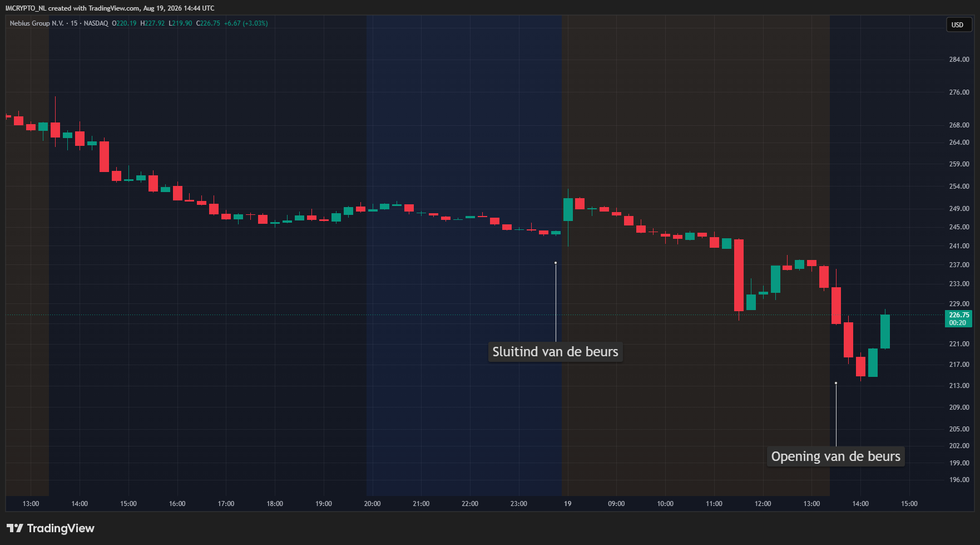Select the 'Sluitind van de beurs' annotation
Screen dimensions: 980x545
[555, 352]
